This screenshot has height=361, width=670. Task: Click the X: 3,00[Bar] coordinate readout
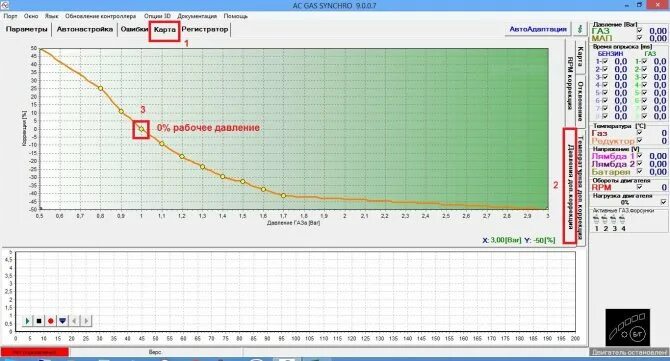pyautogui.click(x=502, y=240)
